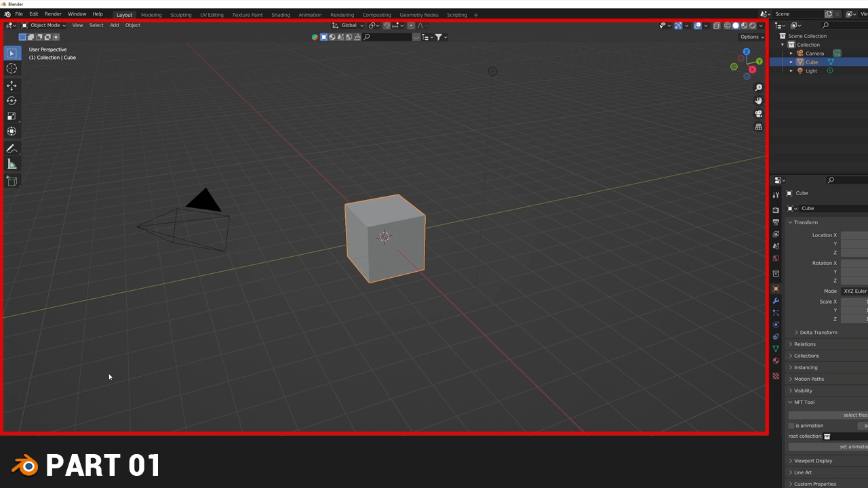Open the Render menu
Screen dimensions: 868x488
(53, 14)
